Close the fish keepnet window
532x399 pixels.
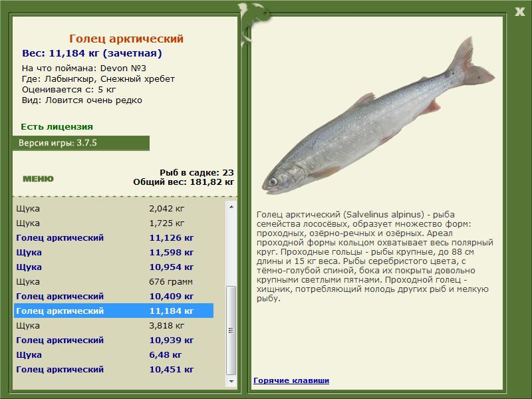coord(519,12)
